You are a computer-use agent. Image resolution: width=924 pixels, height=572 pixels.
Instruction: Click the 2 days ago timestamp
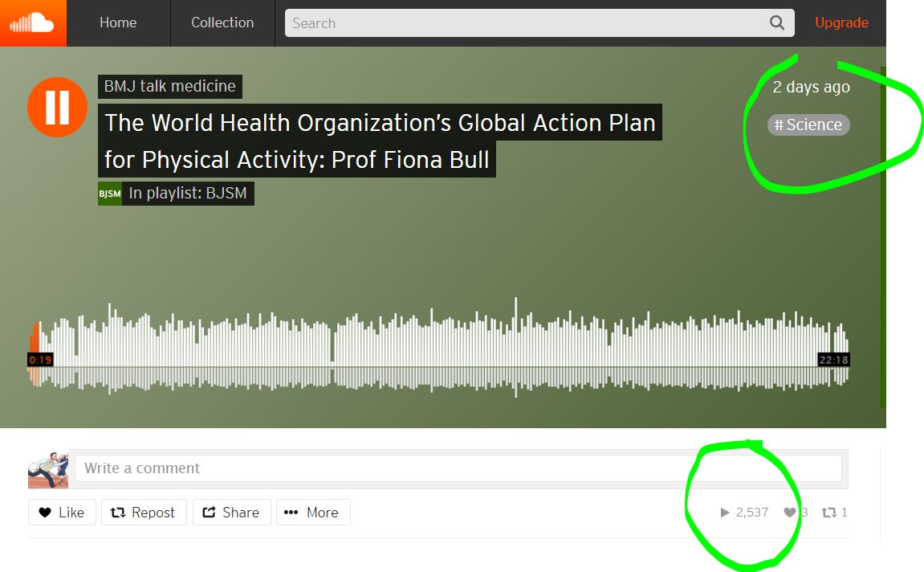811,88
